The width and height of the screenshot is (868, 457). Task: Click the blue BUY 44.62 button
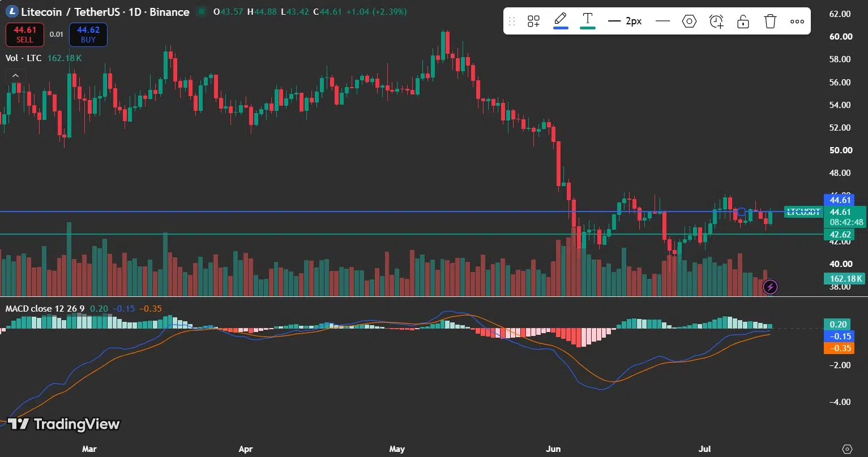point(88,35)
